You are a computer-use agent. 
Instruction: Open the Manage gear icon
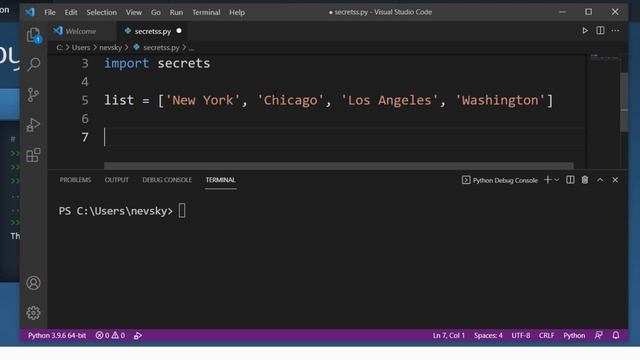(33, 313)
